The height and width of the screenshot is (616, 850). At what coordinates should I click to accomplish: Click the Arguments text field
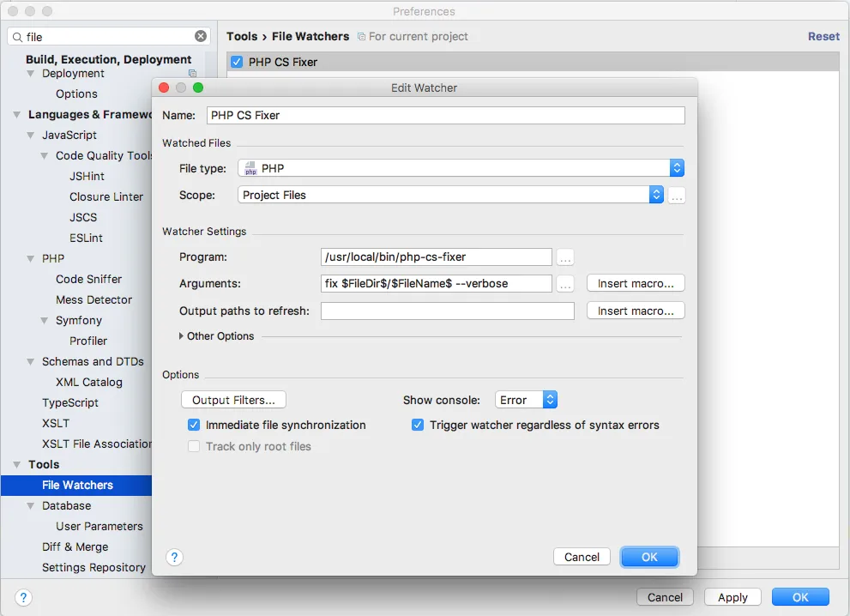point(437,284)
